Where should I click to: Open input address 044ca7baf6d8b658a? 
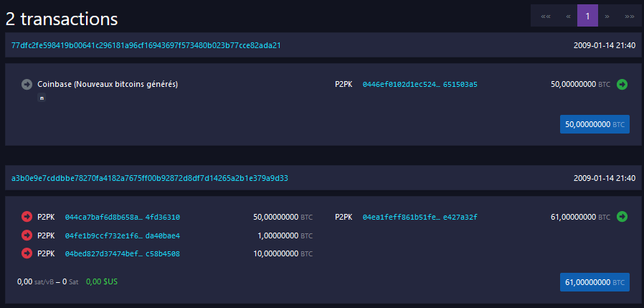coord(123,217)
